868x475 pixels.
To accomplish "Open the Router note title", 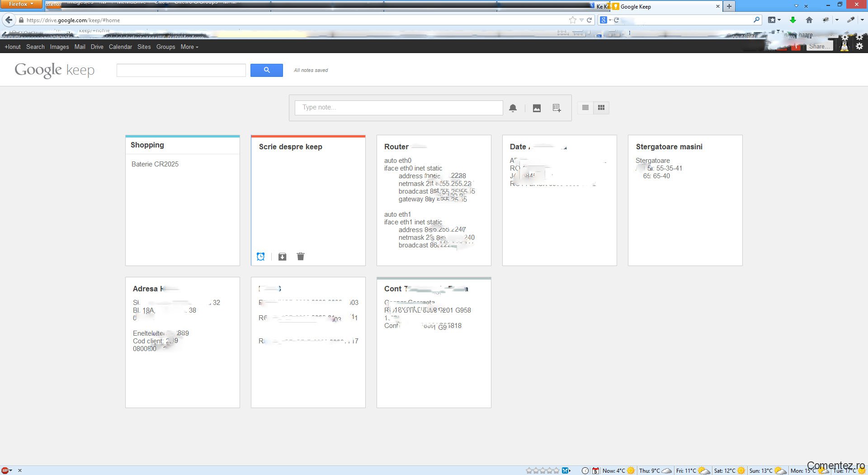I will click(396, 147).
